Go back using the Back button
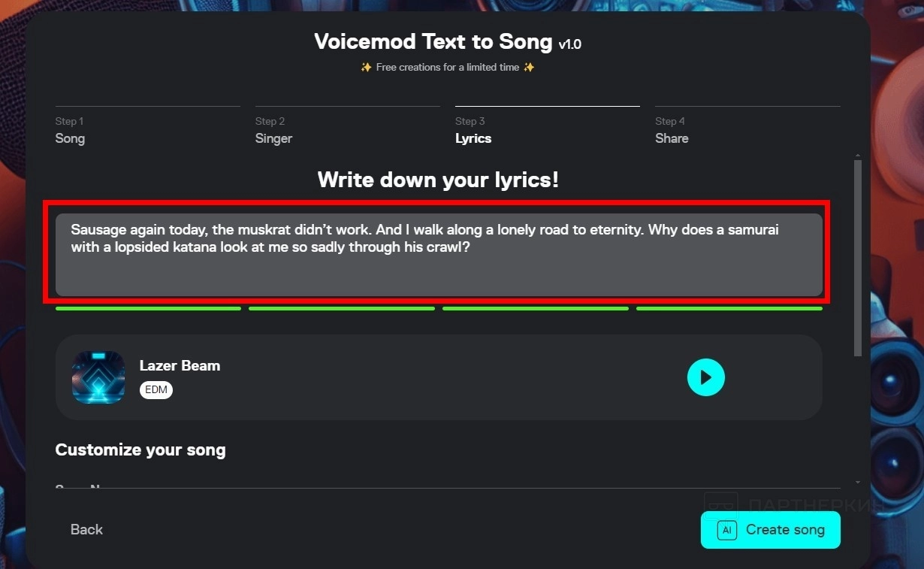924x569 pixels. pos(86,530)
